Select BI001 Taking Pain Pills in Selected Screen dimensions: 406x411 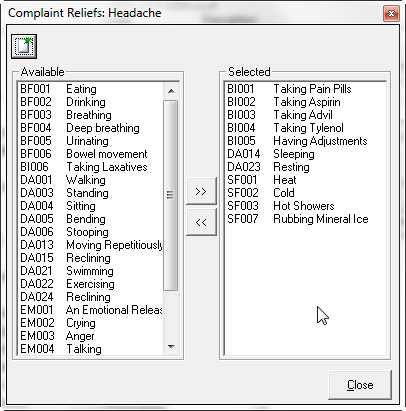click(x=305, y=89)
